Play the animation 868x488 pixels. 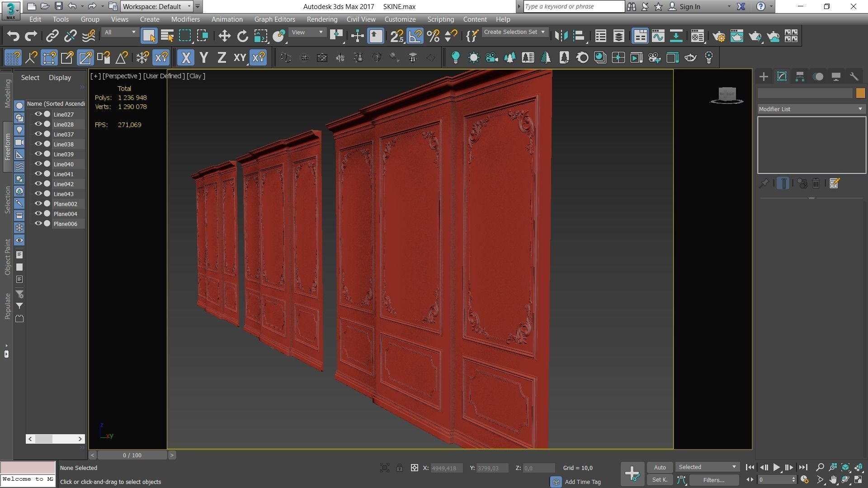coord(776,468)
